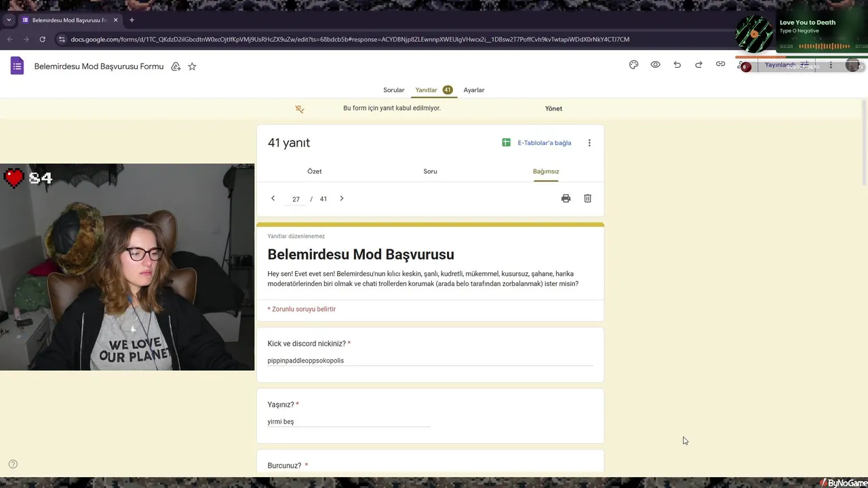Screen dimensions: 868x488
Task: Click the account avatar in Forms header
Action: click(853, 65)
